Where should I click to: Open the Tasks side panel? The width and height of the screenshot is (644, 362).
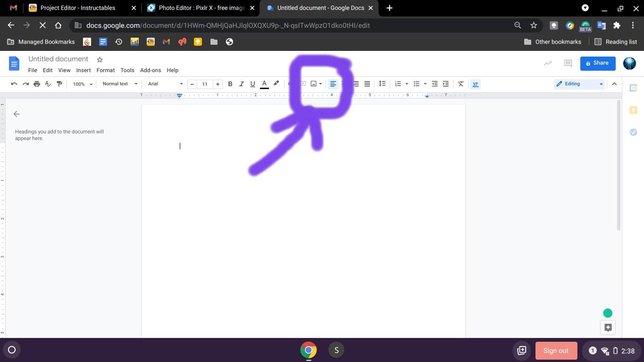tap(633, 132)
